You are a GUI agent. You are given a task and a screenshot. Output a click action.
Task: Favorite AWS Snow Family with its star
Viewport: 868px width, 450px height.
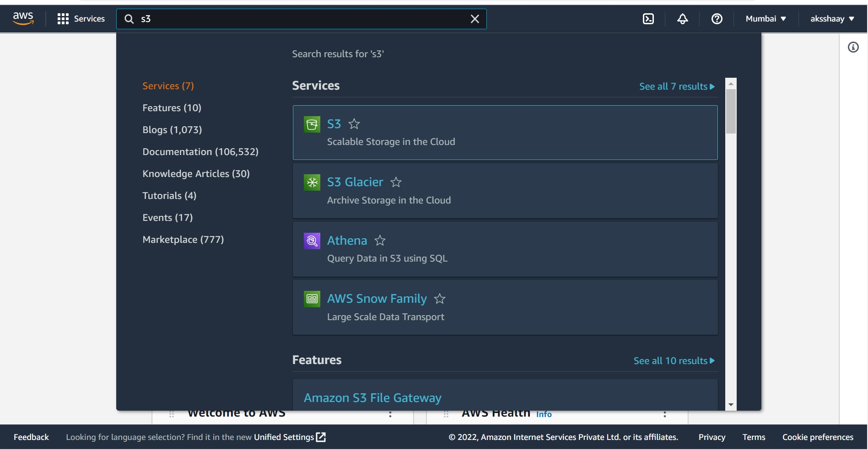click(x=440, y=299)
